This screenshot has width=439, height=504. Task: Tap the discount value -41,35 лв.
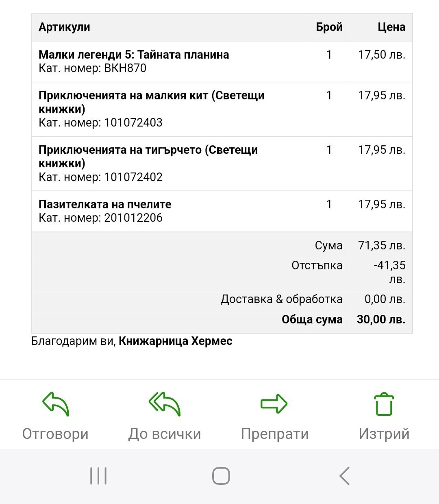(x=389, y=272)
